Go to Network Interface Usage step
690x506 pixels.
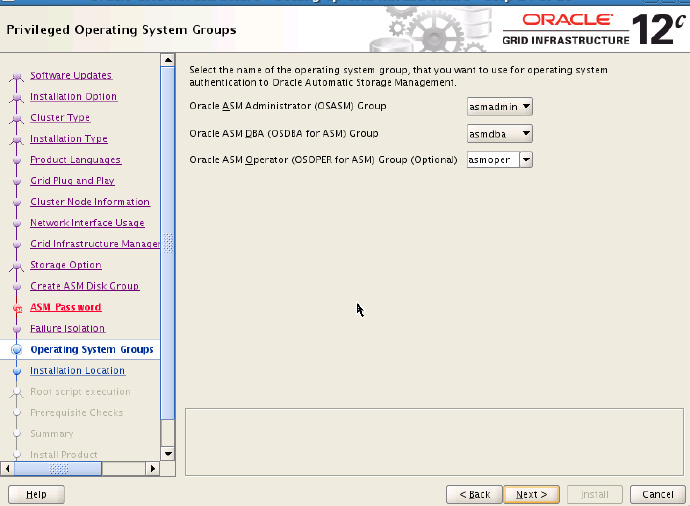(x=87, y=223)
